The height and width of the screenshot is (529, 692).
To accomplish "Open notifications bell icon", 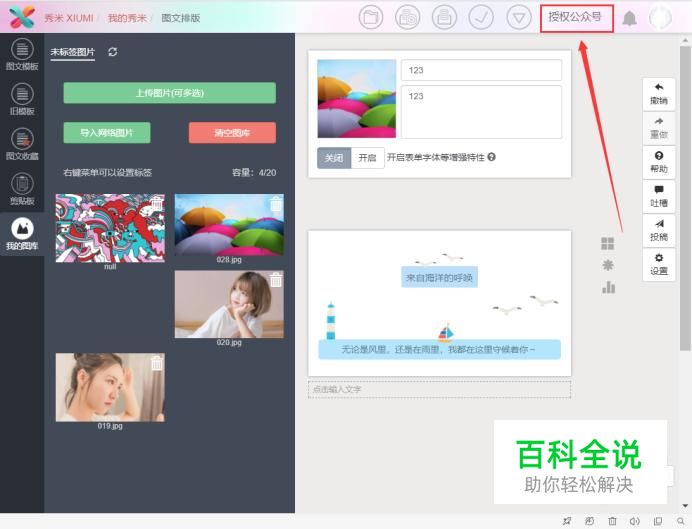I will click(x=629, y=19).
